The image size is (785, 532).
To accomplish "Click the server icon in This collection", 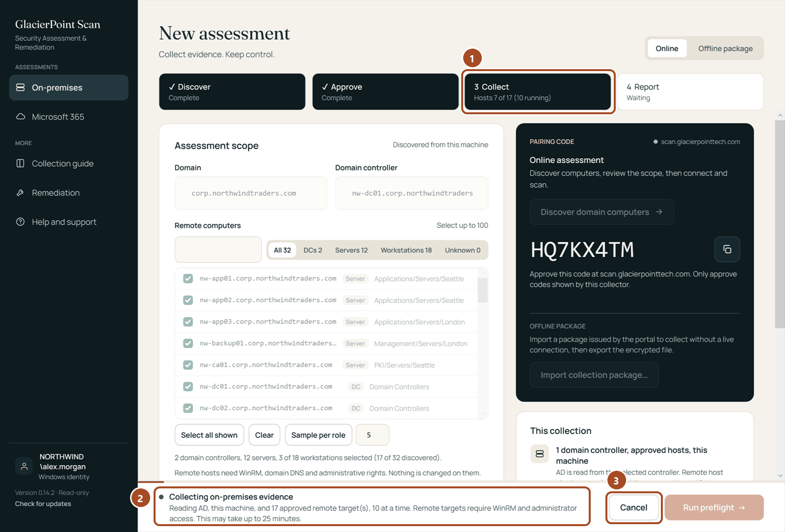I will [x=540, y=454].
